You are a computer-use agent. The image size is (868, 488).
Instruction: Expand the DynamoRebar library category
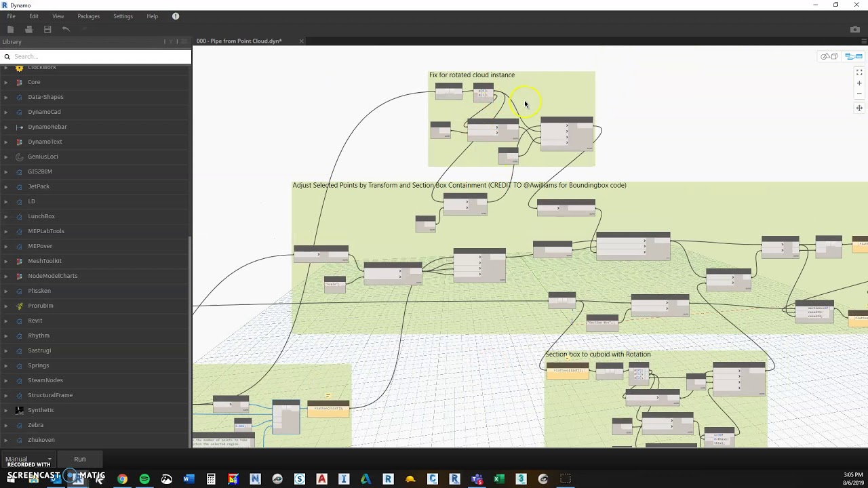coord(6,127)
